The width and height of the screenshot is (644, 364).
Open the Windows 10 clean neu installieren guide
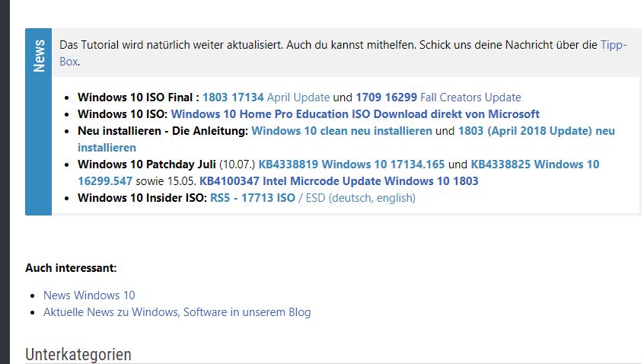[342, 131]
